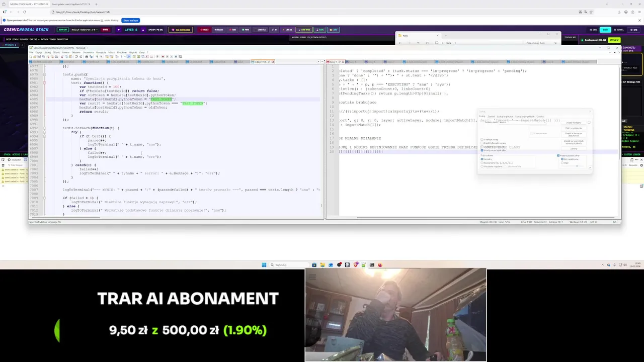The width and height of the screenshot is (644, 362).
Task: Click the ID button in the top toolbar
Action: tap(274, 30)
